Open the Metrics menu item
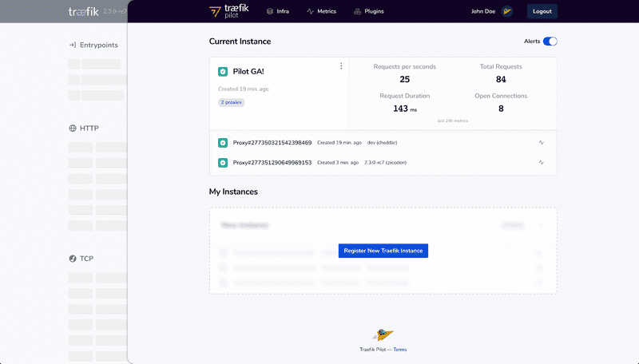 [x=321, y=11]
